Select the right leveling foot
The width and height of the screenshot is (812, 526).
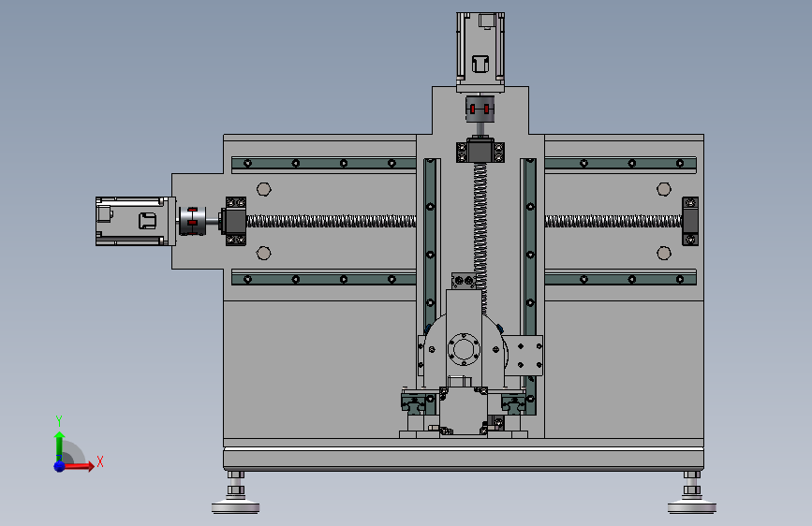point(692,494)
